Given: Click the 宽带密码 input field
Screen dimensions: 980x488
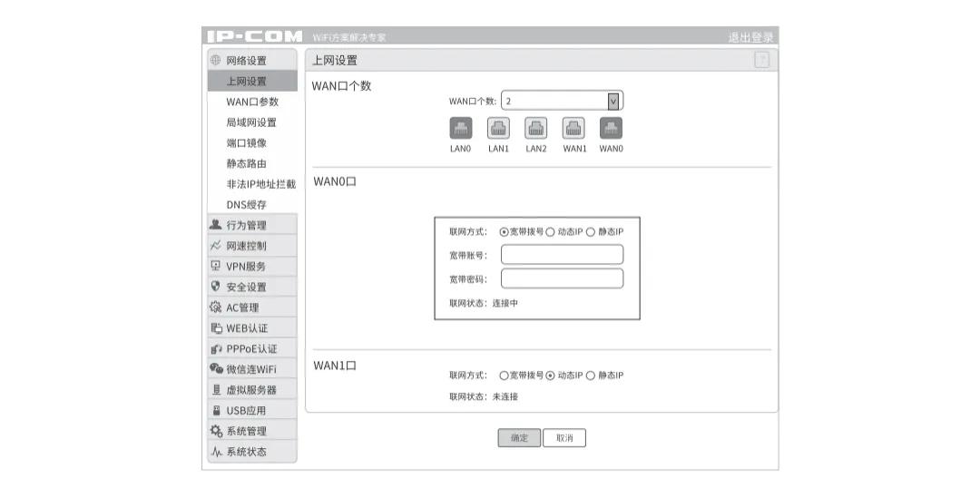Looking at the screenshot, I should 562,278.
